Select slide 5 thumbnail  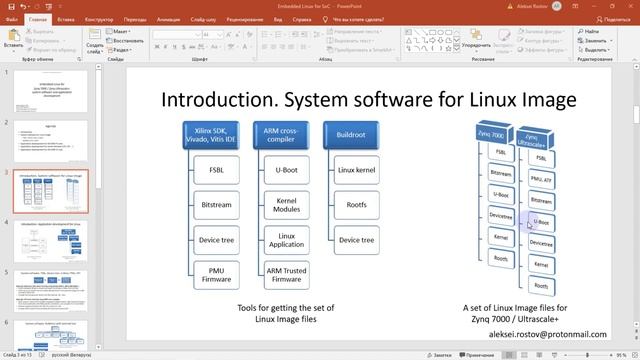coord(51,291)
